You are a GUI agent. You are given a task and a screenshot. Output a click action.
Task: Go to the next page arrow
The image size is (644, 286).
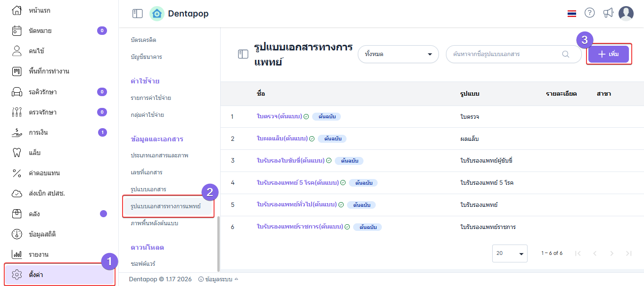(611, 253)
